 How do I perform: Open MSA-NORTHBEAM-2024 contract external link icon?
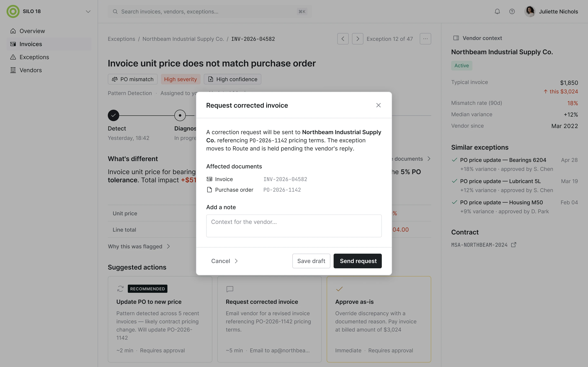[514, 245]
